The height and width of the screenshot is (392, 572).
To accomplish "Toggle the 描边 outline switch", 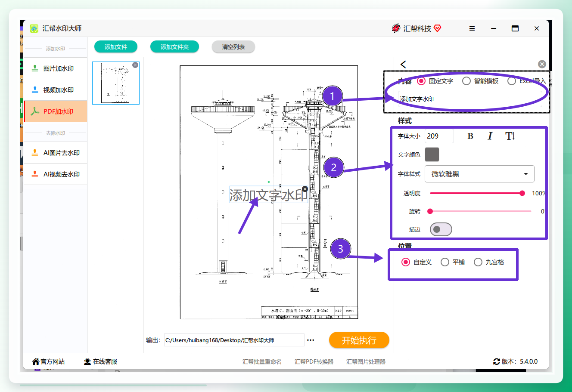I will click(x=441, y=229).
